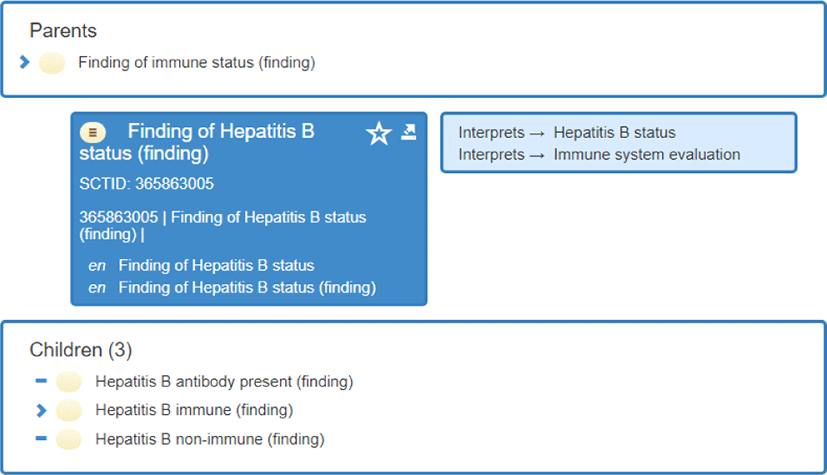Click the dash icon before Hepatitis B antibody present
The width and height of the screenshot is (827, 475).
(41, 381)
